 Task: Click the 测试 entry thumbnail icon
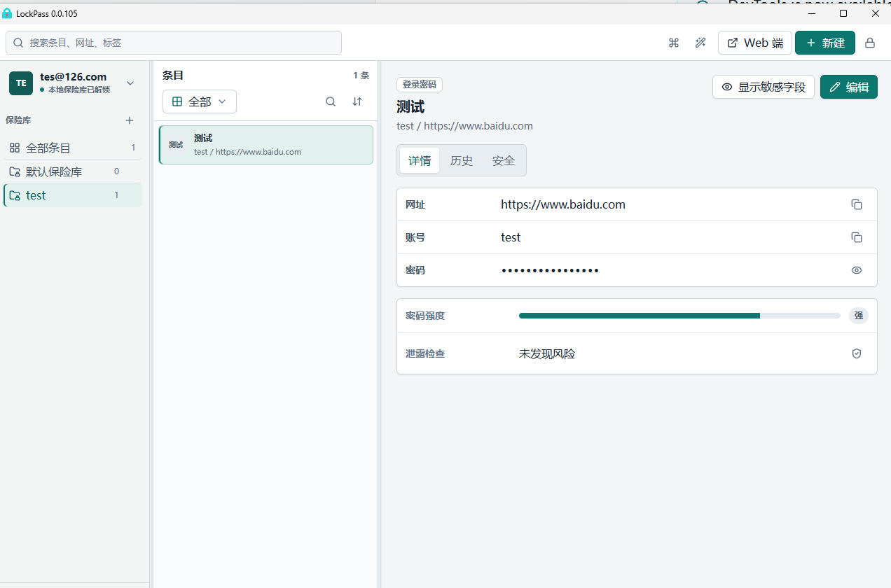click(176, 145)
